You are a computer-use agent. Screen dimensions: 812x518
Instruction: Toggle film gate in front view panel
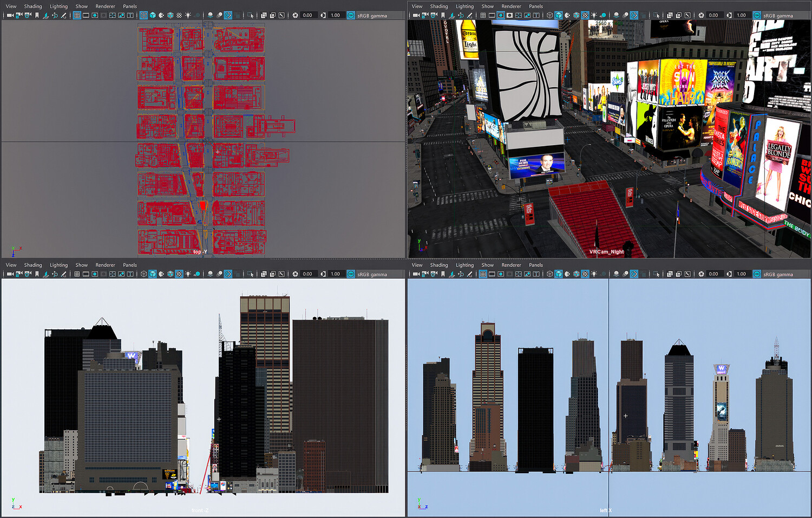[86, 274]
